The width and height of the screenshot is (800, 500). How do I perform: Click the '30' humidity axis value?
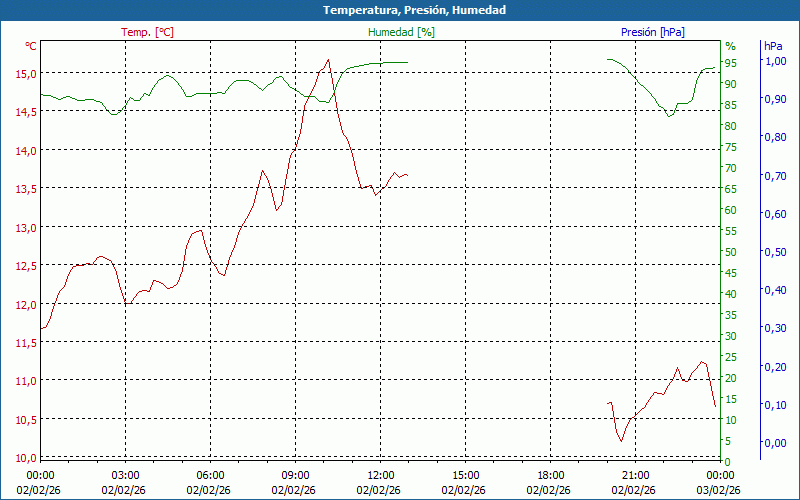click(731, 336)
